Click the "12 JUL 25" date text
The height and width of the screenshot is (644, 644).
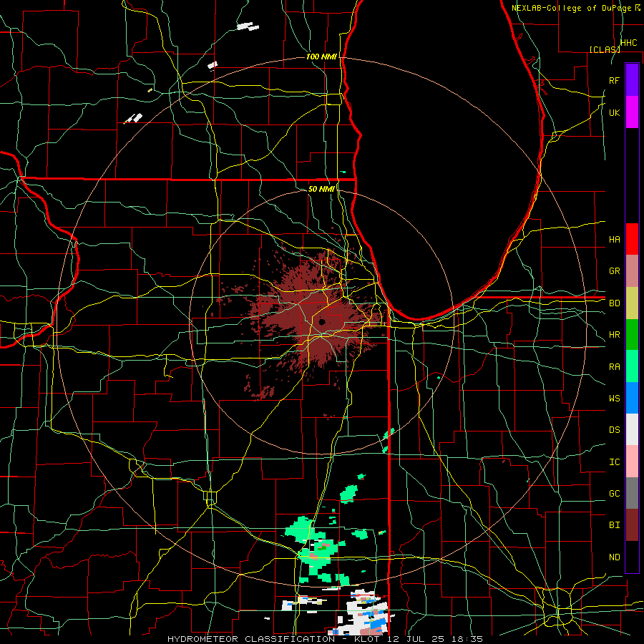(417, 639)
